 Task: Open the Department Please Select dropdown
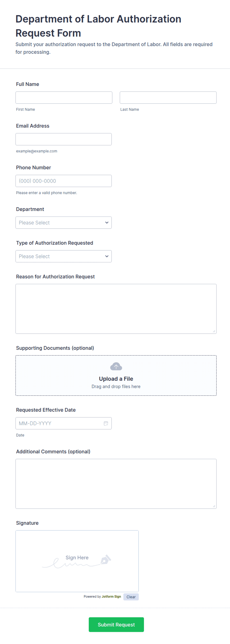64,222
